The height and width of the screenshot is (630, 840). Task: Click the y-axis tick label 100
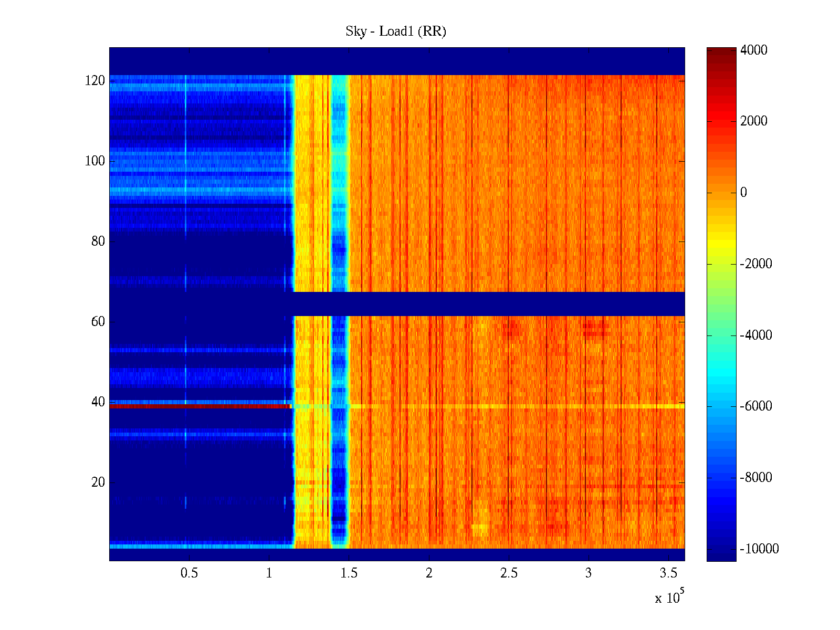(95, 161)
